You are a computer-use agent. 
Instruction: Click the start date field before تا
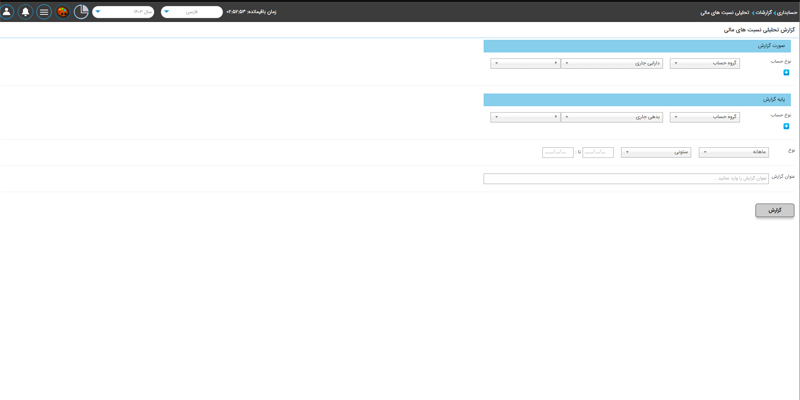598,153
